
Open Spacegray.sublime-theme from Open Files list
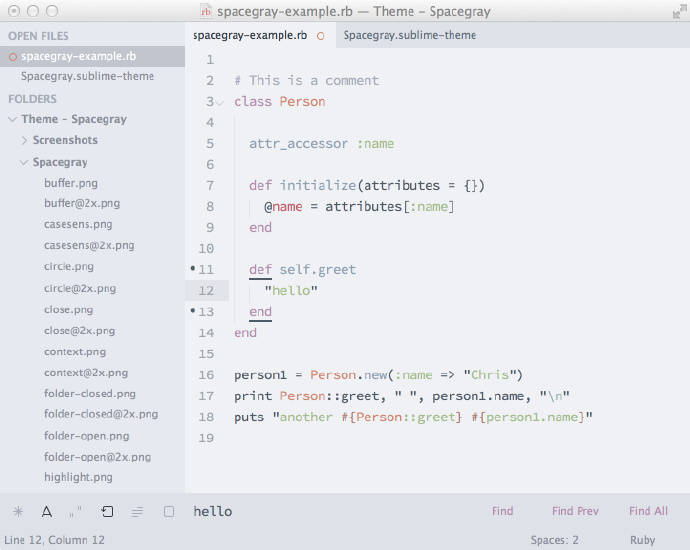[x=87, y=76]
